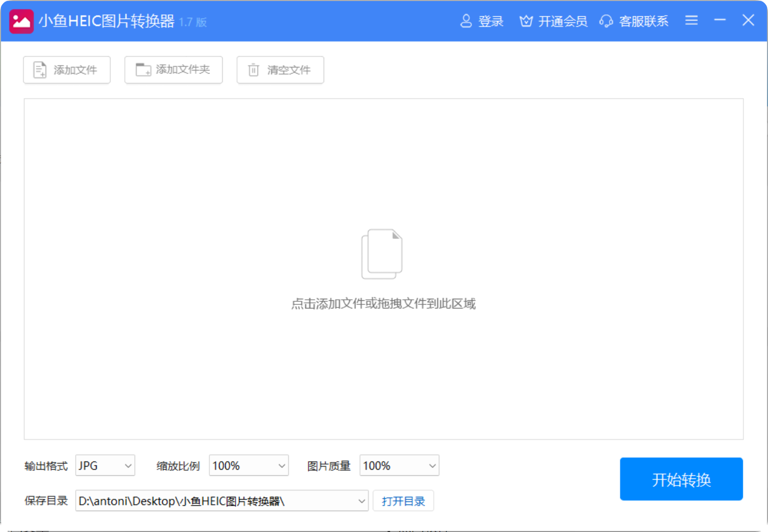The height and width of the screenshot is (532, 768).
Task: Expand the 图片质量 image quality dropdown
Action: [x=432, y=465]
